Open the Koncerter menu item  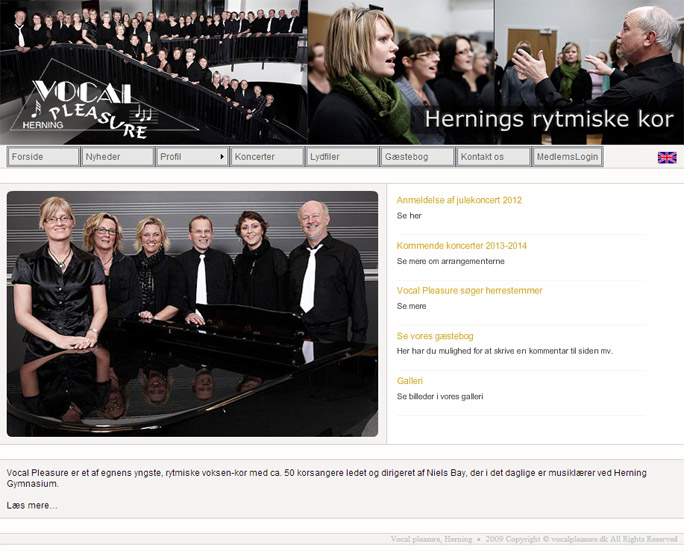(267, 157)
